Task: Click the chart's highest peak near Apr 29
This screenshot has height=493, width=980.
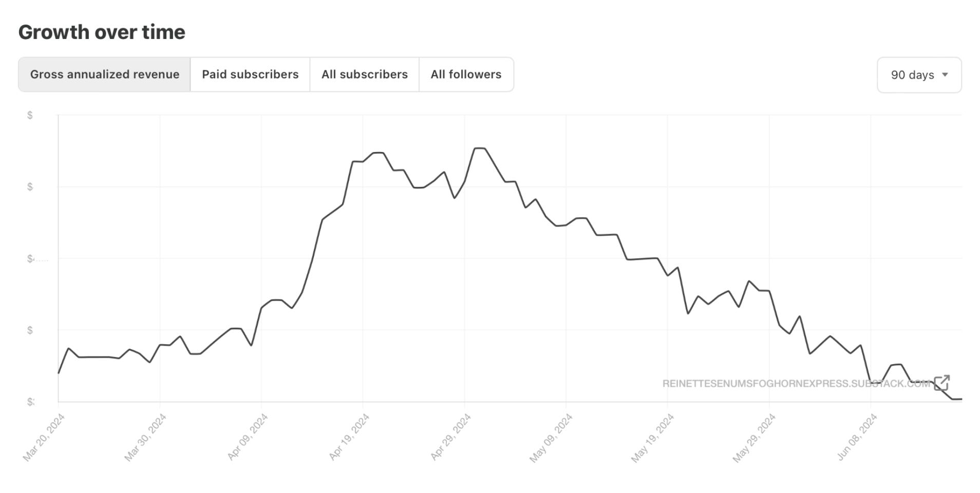Action: coord(480,148)
